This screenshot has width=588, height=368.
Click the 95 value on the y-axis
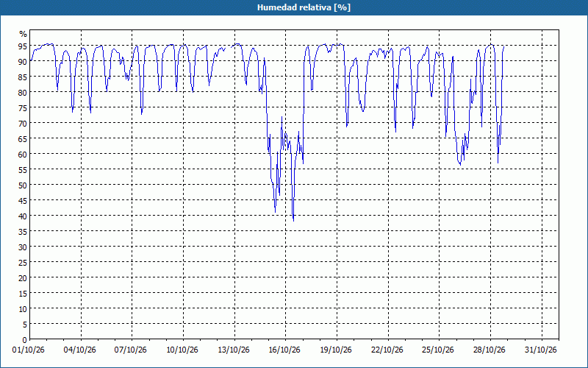click(23, 46)
